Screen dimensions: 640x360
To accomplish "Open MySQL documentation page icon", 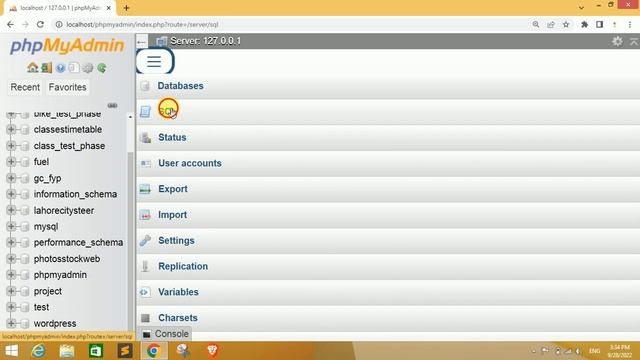I will [x=74, y=68].
